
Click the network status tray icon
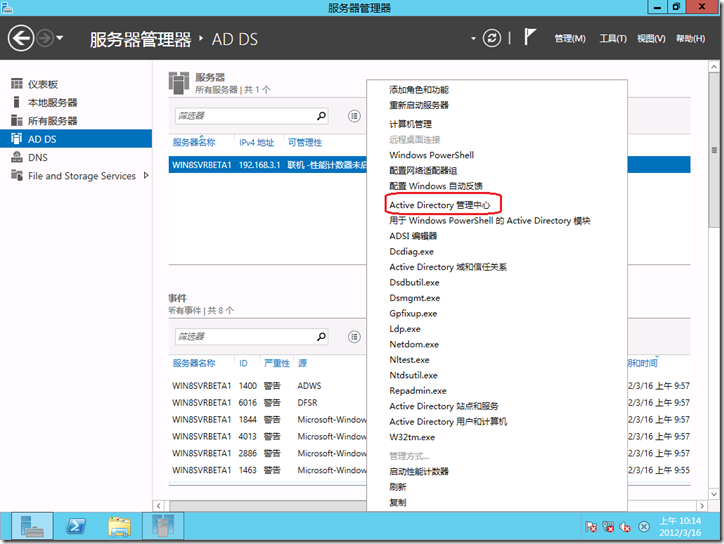click(608, 527)
